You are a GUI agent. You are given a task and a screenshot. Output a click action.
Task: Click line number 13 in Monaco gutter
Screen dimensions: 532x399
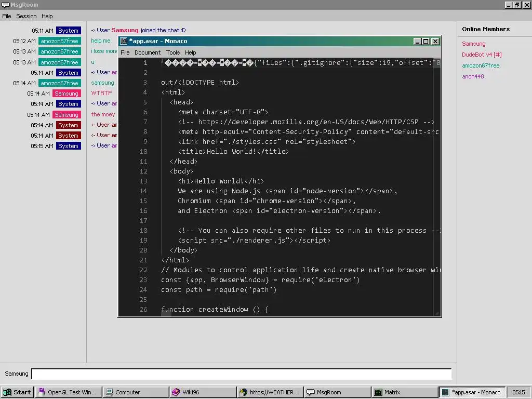(143, 181)
